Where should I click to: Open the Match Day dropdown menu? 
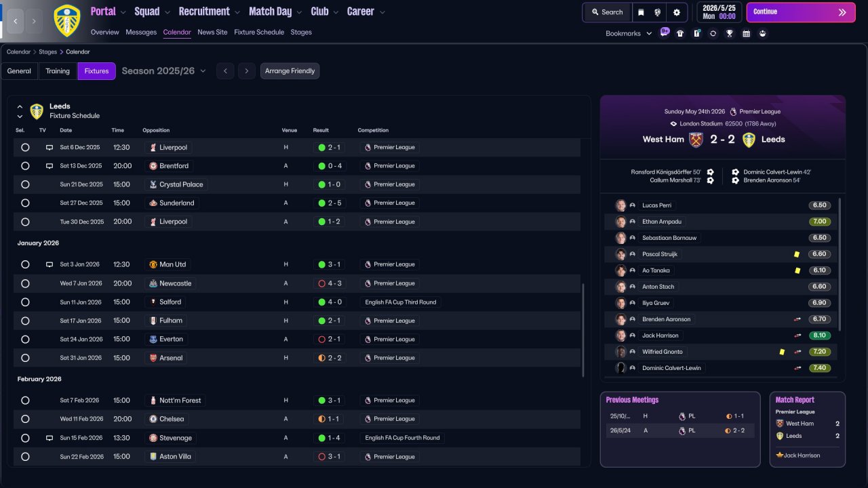coord(275,12)
